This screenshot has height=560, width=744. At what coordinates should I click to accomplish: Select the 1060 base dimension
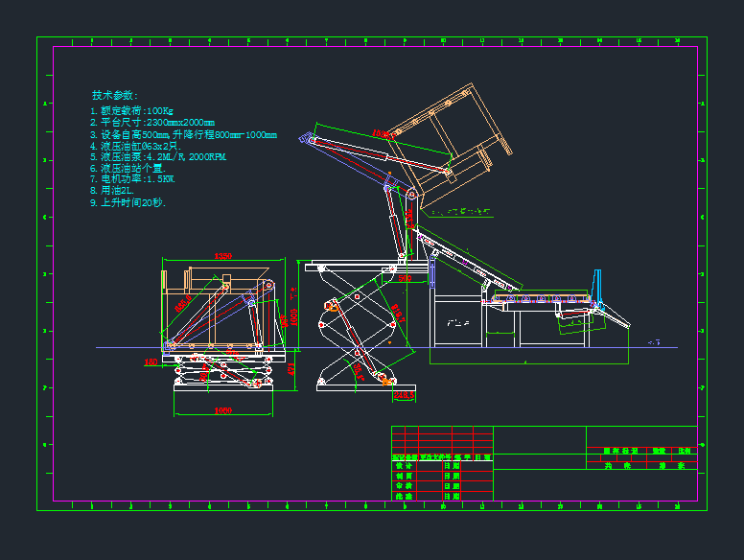[222, 411]
